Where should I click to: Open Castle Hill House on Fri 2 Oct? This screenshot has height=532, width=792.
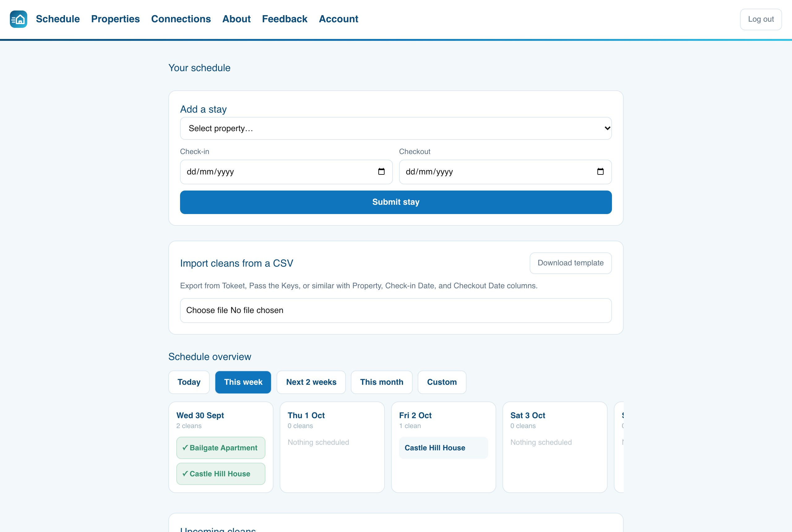pos(444,448)
